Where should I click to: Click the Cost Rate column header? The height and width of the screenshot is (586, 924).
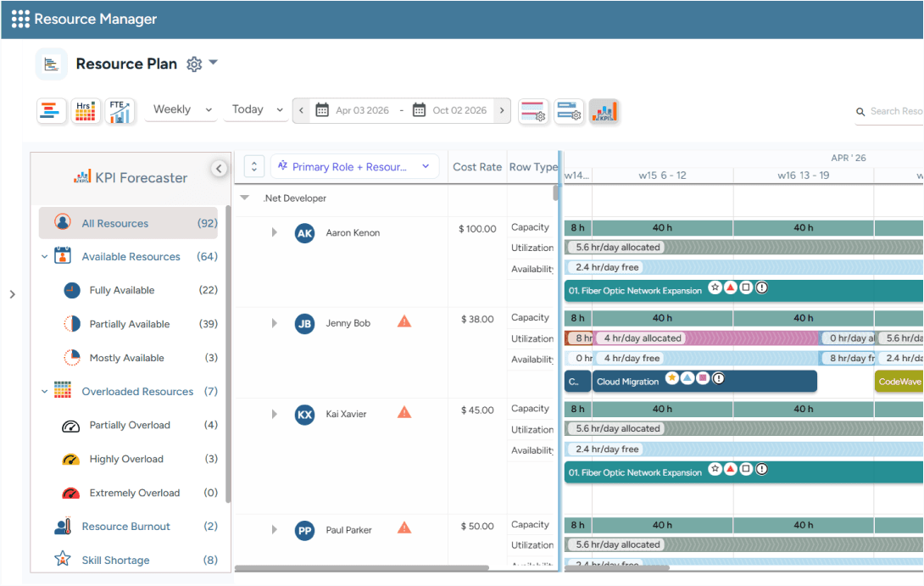pyautogui.click(x=476, y=167)
